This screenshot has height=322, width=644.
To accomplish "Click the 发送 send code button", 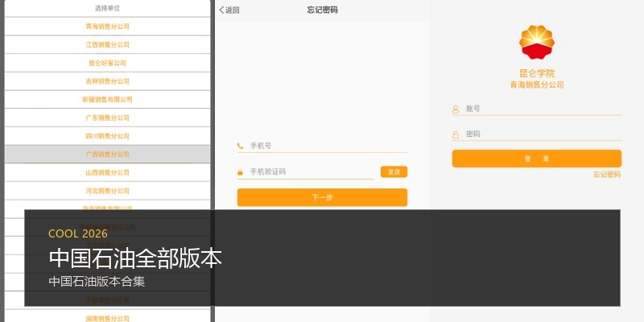I will click(x=394, y=171).
